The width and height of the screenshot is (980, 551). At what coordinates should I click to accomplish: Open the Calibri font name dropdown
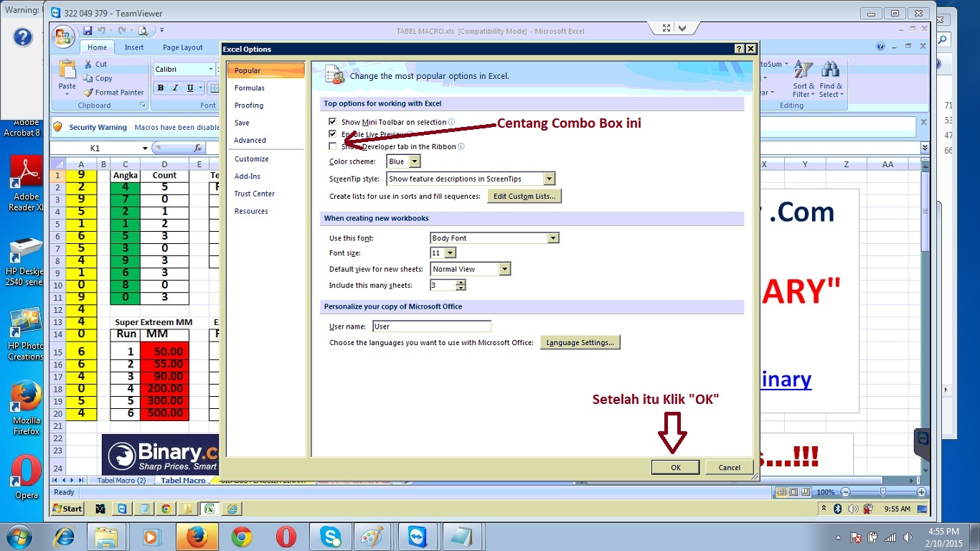point(211,69)
